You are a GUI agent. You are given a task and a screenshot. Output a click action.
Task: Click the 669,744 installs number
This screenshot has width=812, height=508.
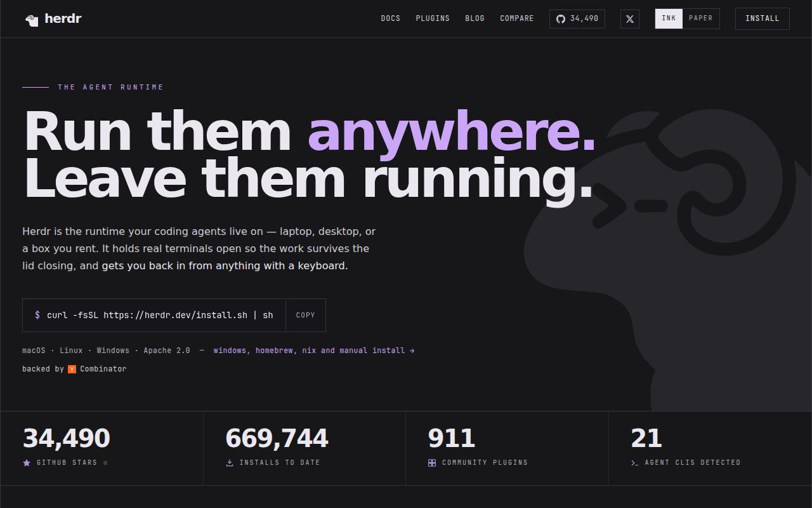click(277, 439)
